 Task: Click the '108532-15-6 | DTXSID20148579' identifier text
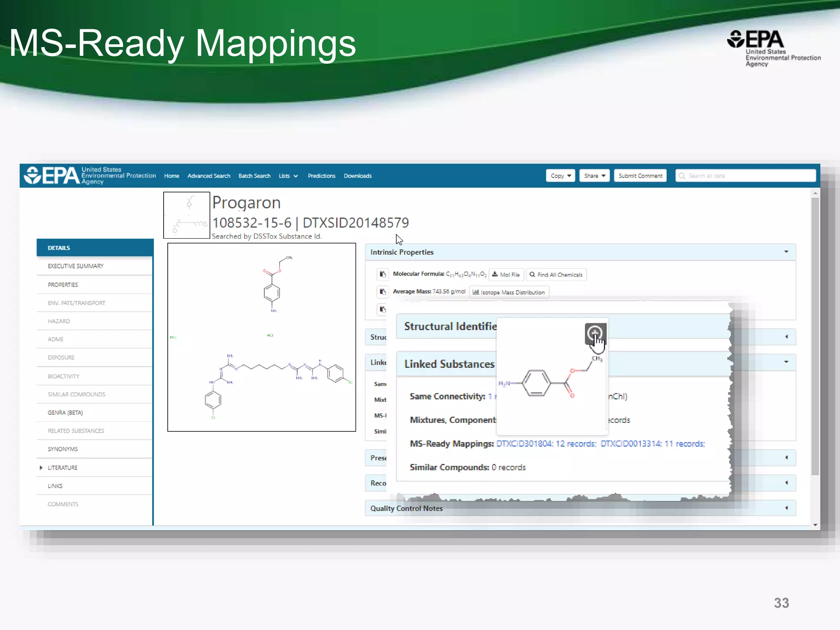pyautogui.click(x=310, y=223)
